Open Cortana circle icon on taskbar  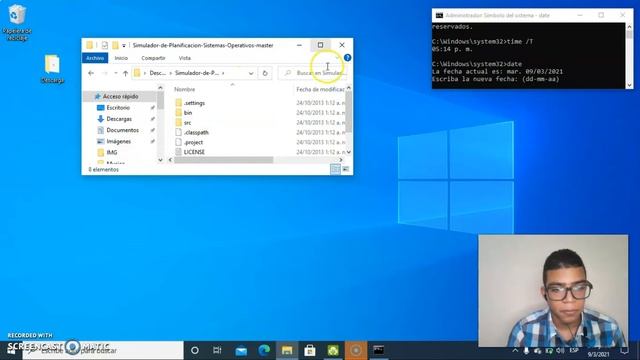pos(195,350)
